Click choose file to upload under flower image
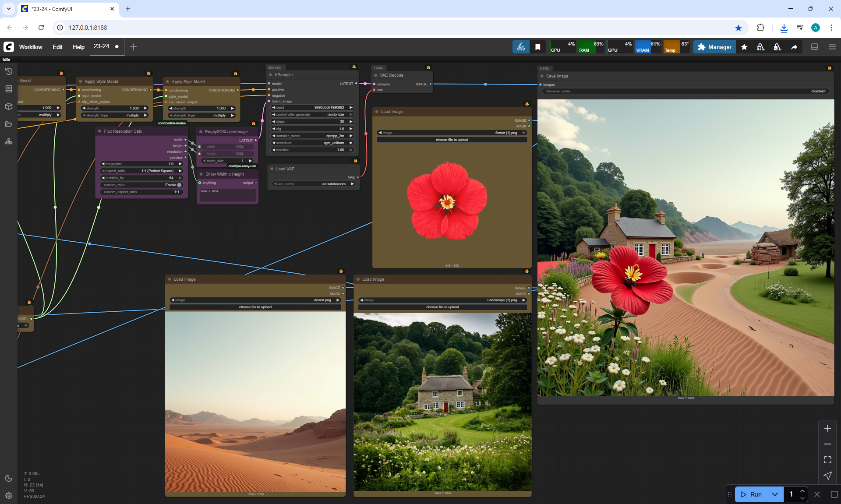841x504 pixels. 452,140
